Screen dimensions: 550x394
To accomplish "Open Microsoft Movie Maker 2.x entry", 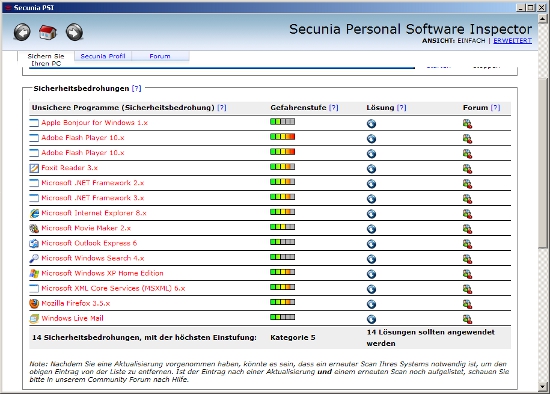I will point(86,228).
